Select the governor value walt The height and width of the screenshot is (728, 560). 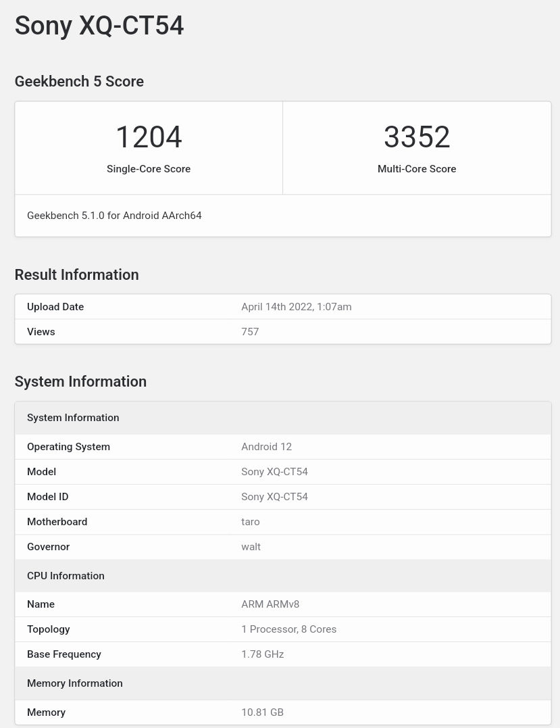click(x=251, y=547)
